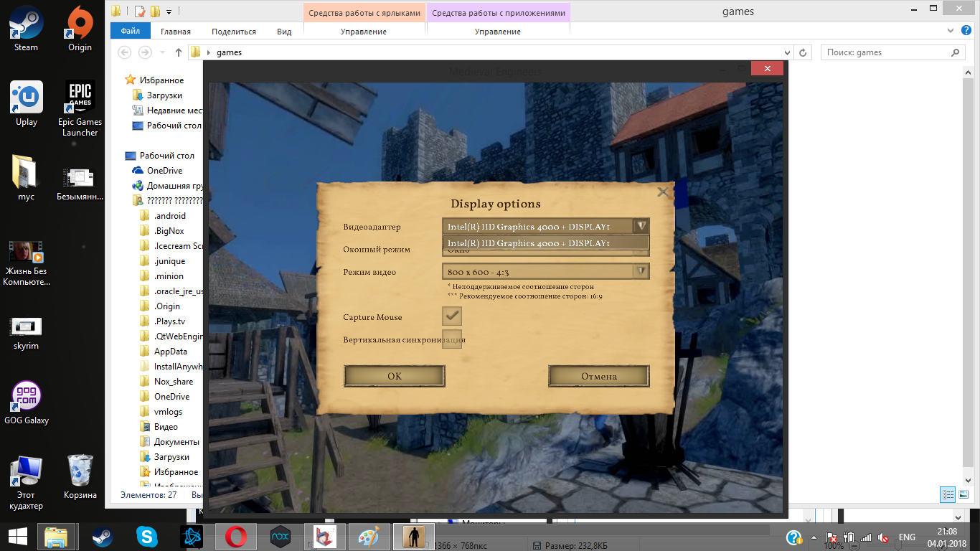
Task: Select Intel(R) HD Graphics 4000 list option
Action: [x=546, y=243]
